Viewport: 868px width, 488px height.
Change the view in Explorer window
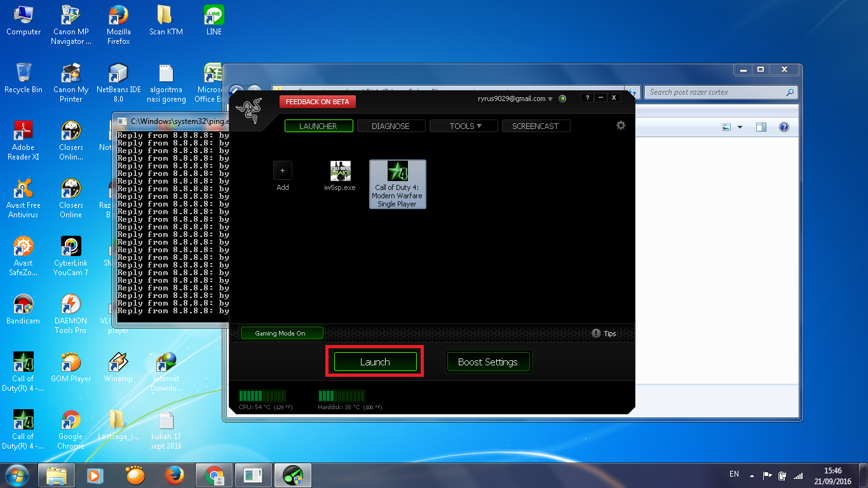[x=727, y=127]
